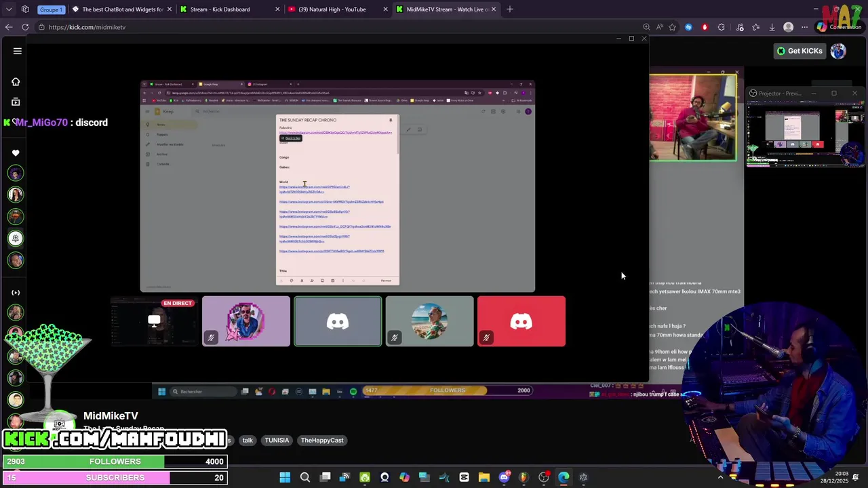Open Windows taskbar Search
Viewport: 868px width, 488px height.
[x=305, y=477]
